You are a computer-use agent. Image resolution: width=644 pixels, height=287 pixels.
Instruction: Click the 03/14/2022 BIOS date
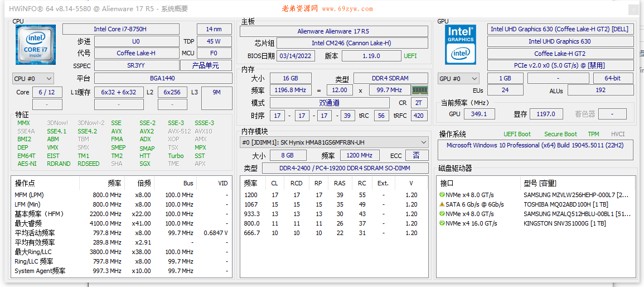[x=296, y=56]
